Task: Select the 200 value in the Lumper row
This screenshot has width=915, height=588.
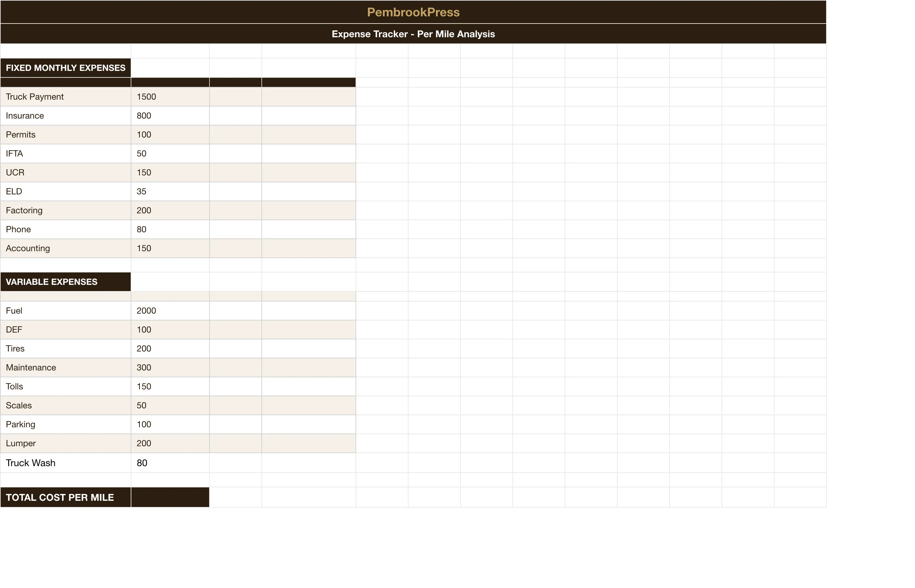Action: (170, 443)
